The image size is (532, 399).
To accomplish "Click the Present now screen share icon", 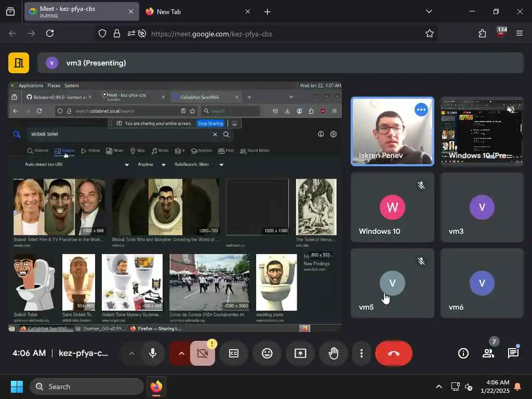I will tap(300, 353).
